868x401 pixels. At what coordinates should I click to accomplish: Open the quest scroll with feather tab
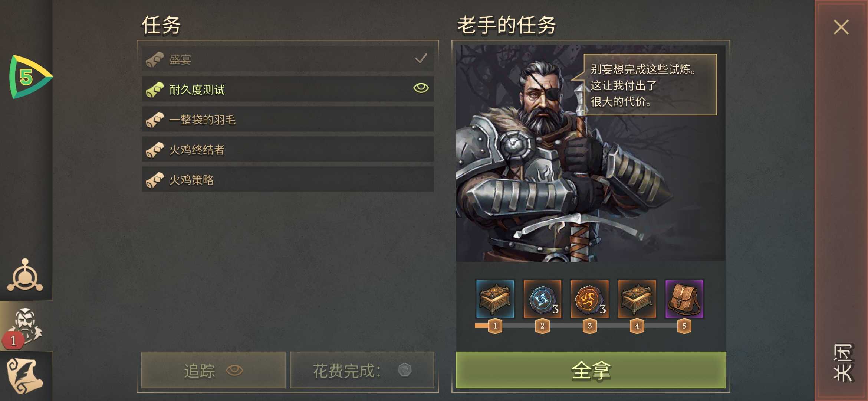click(25, 376)
